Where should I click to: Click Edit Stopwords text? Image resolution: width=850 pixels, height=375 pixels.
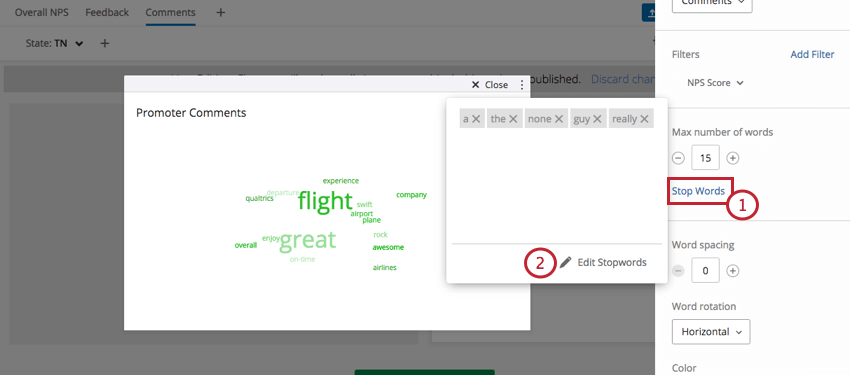pyautogui.click(x=612, y=262)
